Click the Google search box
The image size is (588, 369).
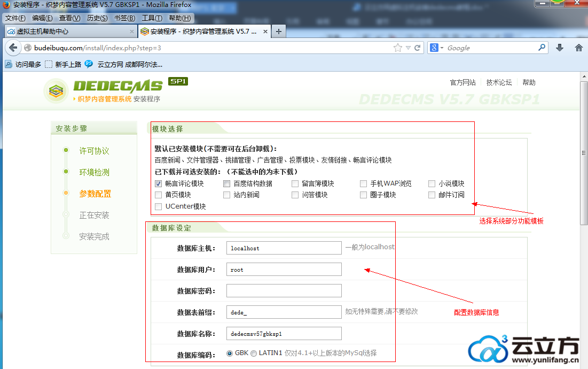point(490,48)
